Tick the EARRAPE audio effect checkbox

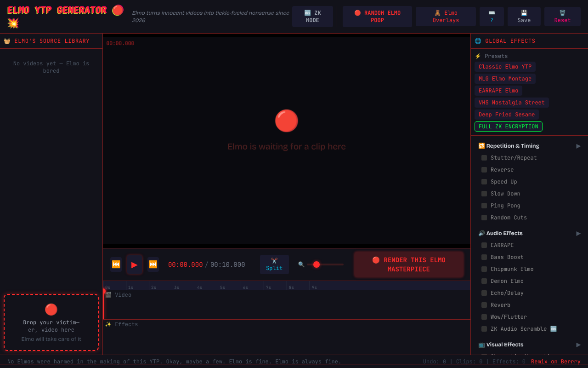pos(484,245)
